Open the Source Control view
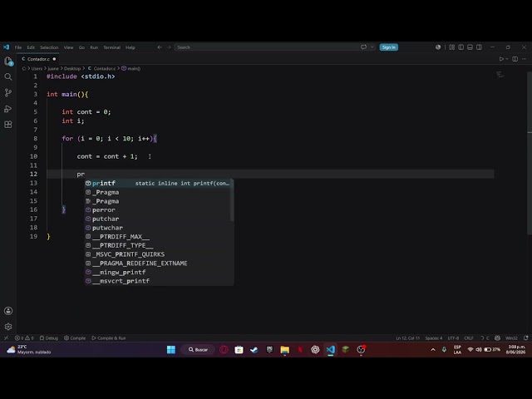This screenshot has width=532, height=399. 8,92
